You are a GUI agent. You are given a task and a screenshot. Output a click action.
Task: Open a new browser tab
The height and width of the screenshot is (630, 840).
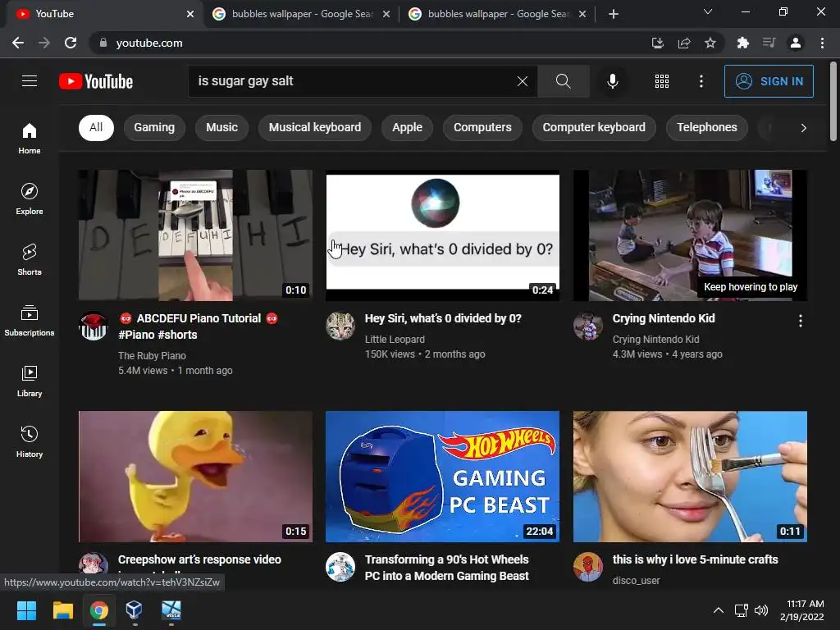point(614,14)
